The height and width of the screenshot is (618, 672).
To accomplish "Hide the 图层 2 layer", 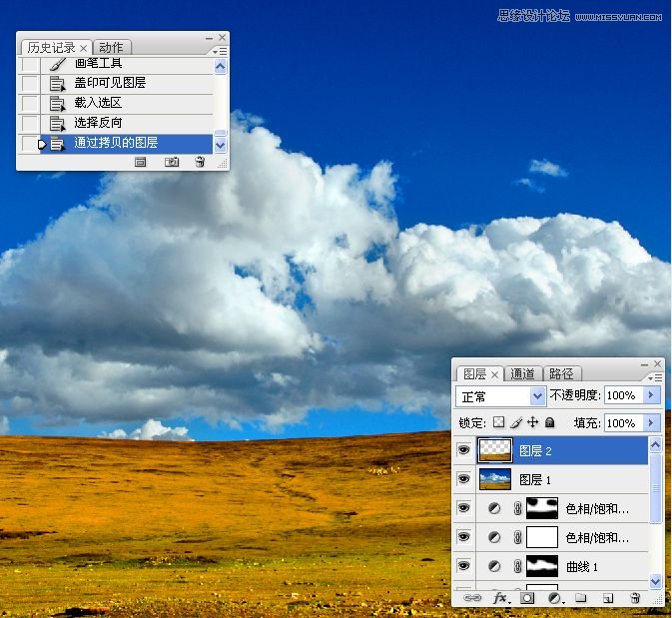I will point(463,450).
